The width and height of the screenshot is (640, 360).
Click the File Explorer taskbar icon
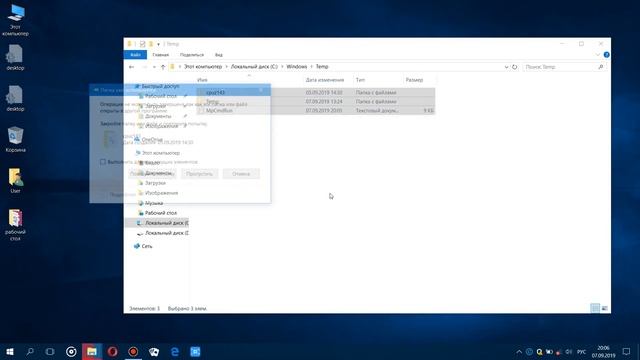pyautogui.click(x=92, y=351)
